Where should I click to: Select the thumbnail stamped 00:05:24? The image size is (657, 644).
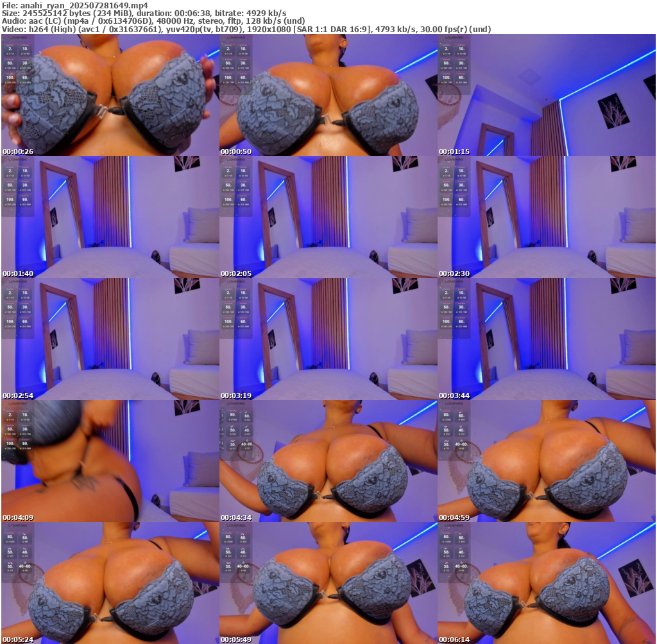pyautogui.click(x=110, y=583)
